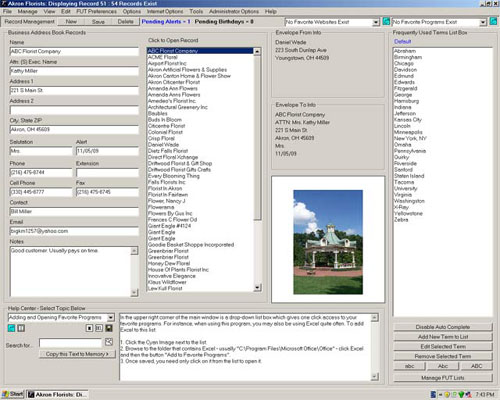Click the Email input field

click(74, 231)
